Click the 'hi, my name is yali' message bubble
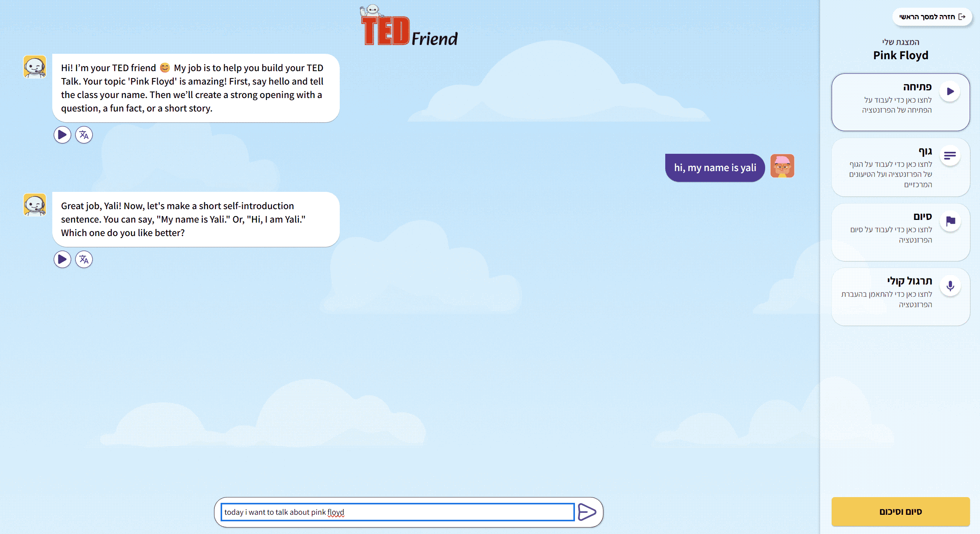The image size is (980, 534). (x=715, y=168)
